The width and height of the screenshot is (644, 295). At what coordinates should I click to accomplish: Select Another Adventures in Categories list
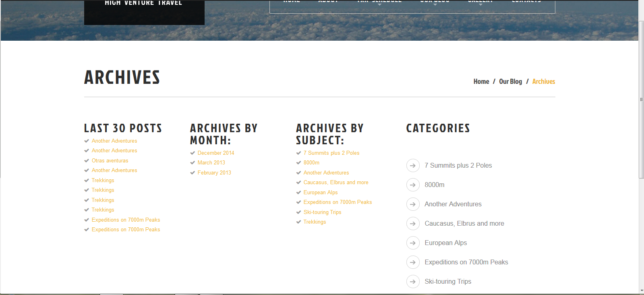click(453, 204)
